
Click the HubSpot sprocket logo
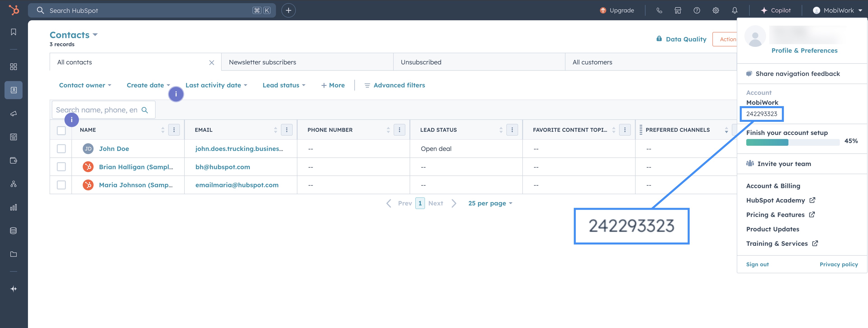[x=14, y=10]
